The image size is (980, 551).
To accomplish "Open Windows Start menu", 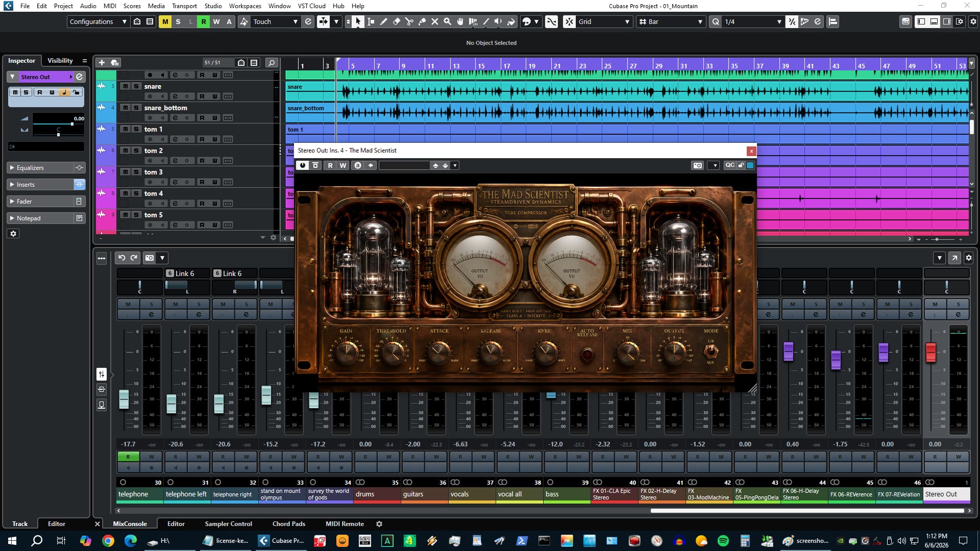I will coord(12,541).
